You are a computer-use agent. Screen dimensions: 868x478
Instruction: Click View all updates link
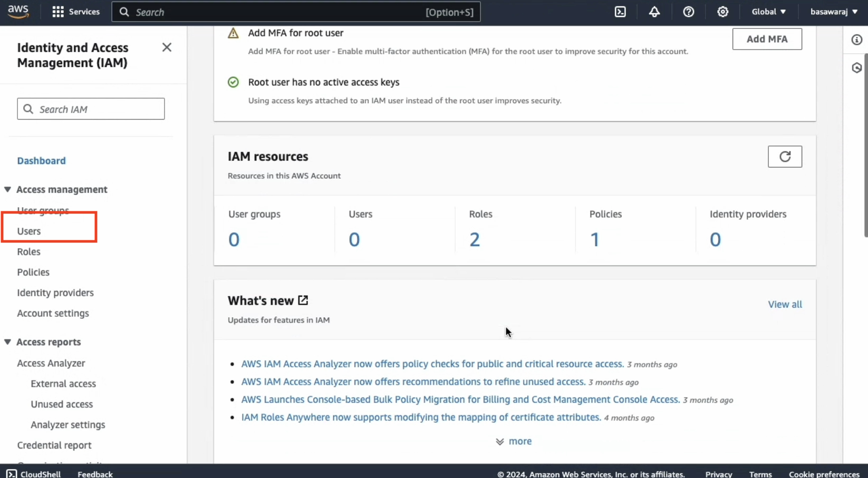pyautogui.click(x=785, y=304)
